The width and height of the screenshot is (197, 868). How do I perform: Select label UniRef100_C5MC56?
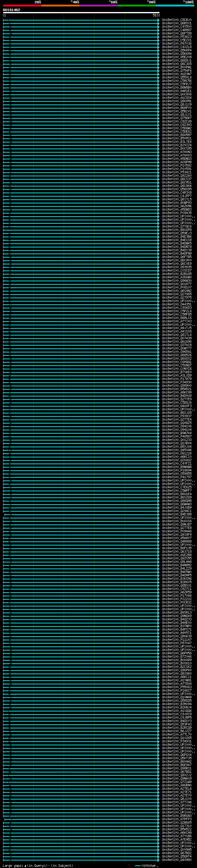pos(176,81)
